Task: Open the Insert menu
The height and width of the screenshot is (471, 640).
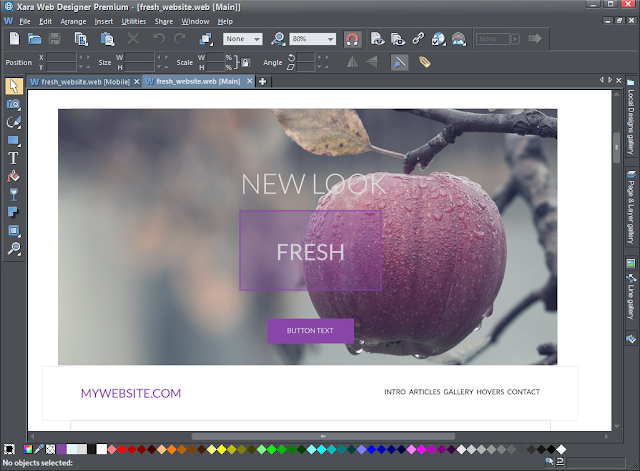Action: [104, 21]
